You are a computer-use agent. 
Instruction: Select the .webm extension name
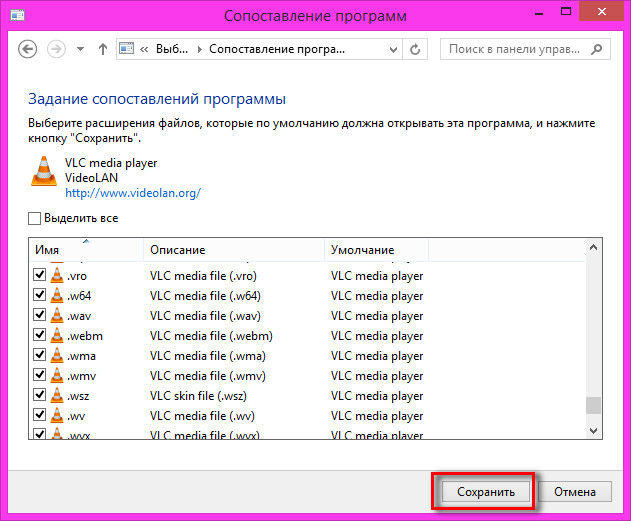click(x=85, y=336)
